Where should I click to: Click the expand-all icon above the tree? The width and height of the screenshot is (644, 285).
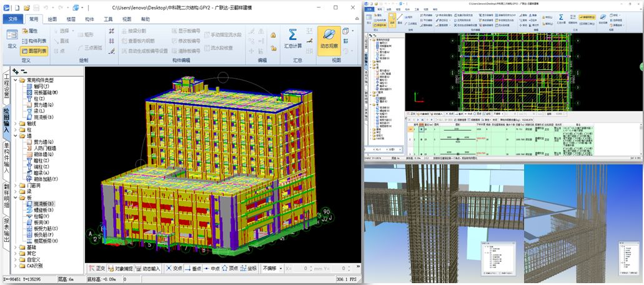coord(16,71)
